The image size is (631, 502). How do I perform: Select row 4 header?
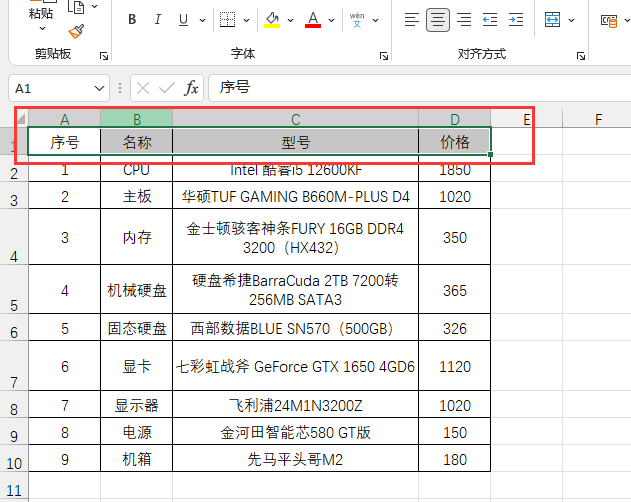tap(14, 237)
